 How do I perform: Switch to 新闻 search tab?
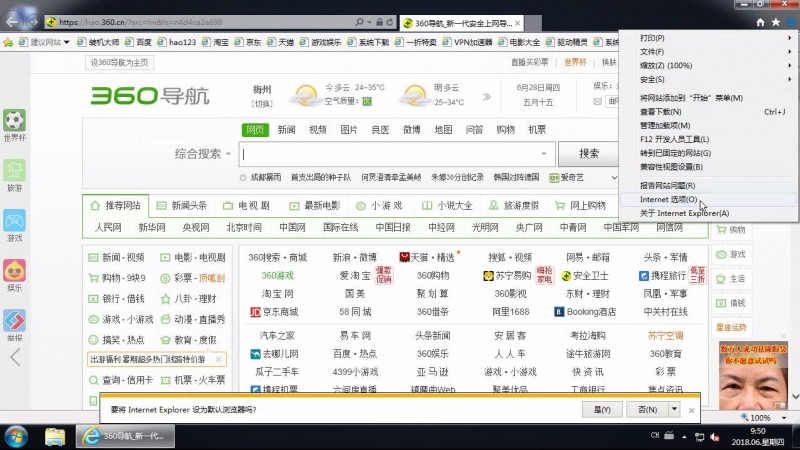286,130
